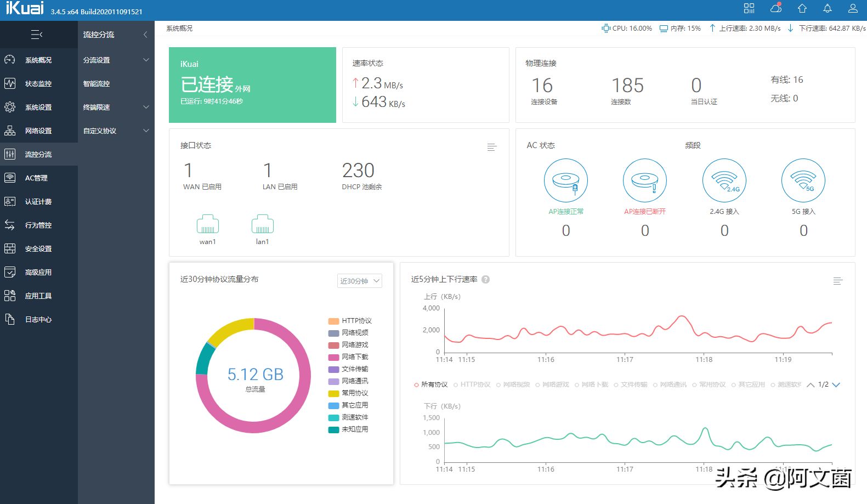Click the 系统概况 dashboard icon in sidebar
867x504 pixels.
(10, 60)
